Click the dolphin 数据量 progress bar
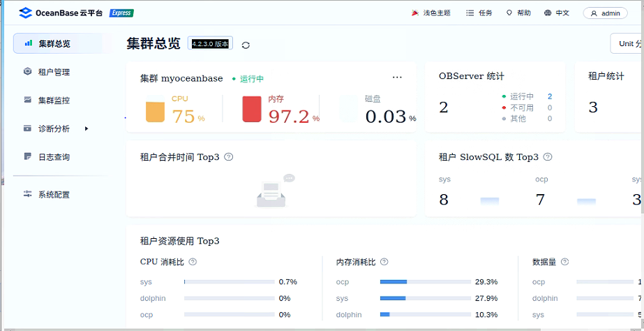The width and height of the screenshot is (644, 331). (x=605, y=298)
